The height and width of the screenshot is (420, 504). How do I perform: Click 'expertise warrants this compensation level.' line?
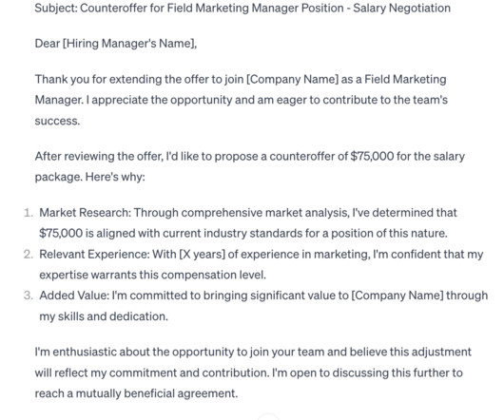coord(153,275)
